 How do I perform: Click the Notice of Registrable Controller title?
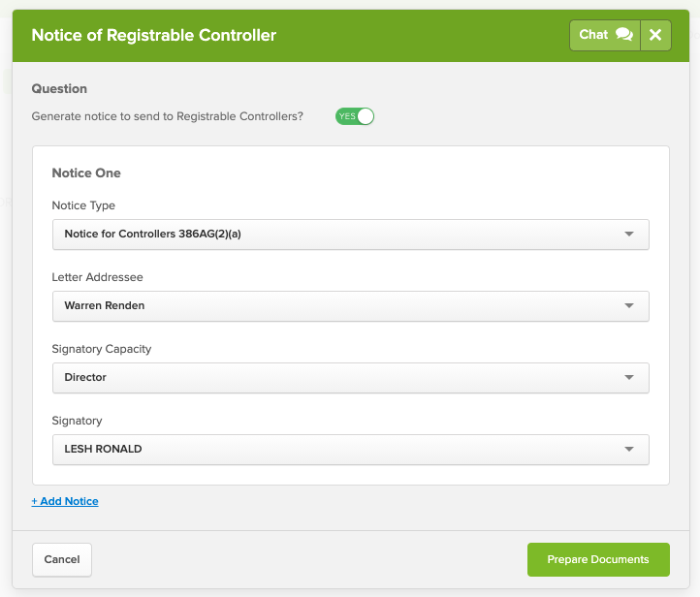tap(154, 35)
